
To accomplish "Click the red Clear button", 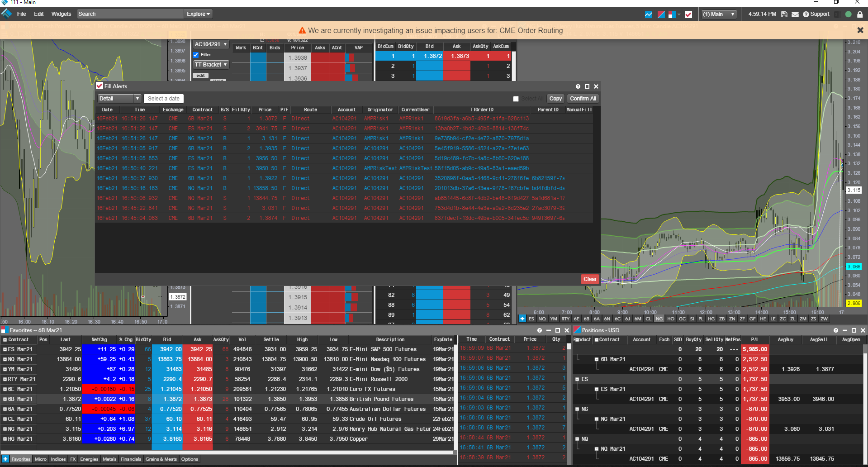I will (590, 279).
